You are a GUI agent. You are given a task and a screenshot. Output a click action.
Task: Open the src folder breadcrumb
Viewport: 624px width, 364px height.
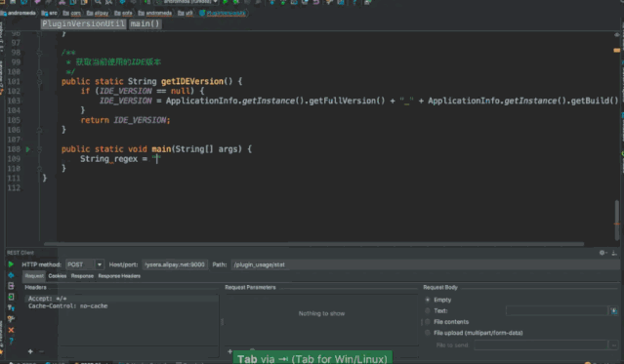pyautogui.click(x=50, y=13)
